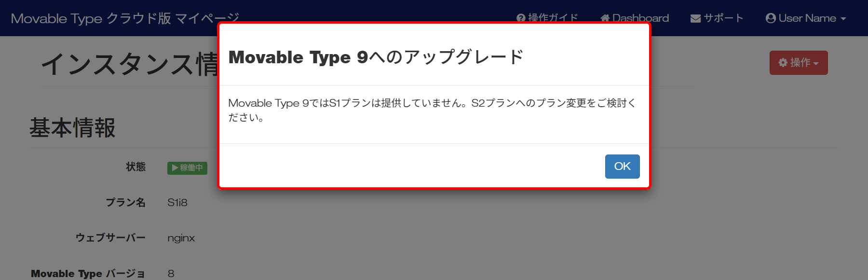Click the ウェブサーバー label
868x280 pixels.
pyautogui.click(x=110, y=238)
